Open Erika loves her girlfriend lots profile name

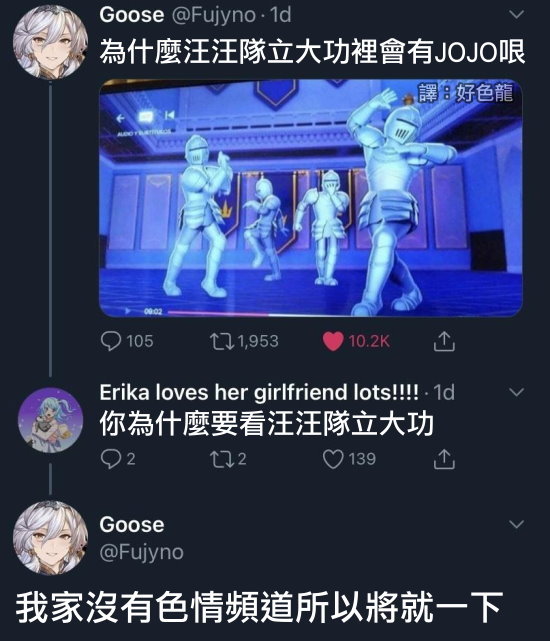coord(259,392)
